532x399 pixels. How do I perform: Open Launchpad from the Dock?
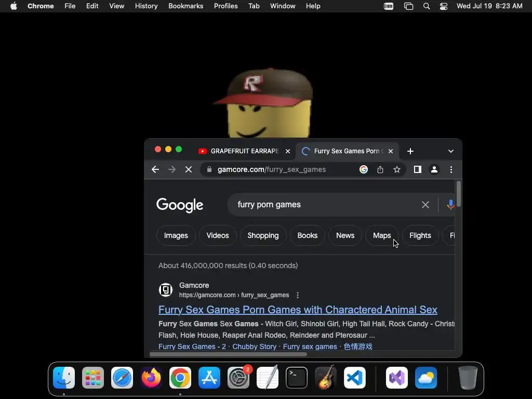pos(93,378)
